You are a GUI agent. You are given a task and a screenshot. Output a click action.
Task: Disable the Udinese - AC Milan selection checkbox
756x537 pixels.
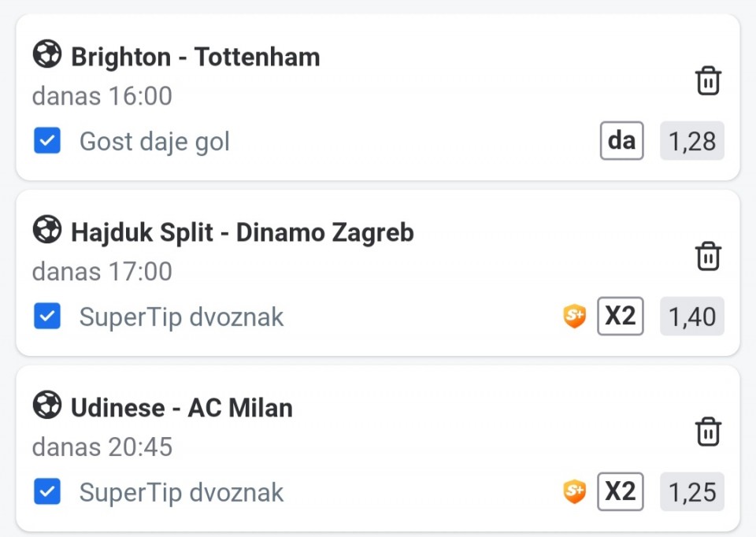coord(47,493)
